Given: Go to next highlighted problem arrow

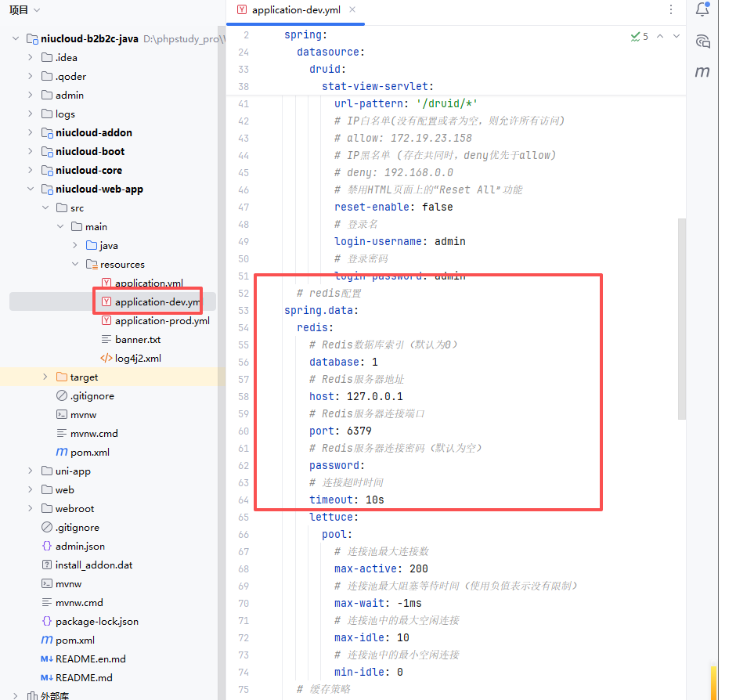Looking at the screenshot, I should click(676, 36).
